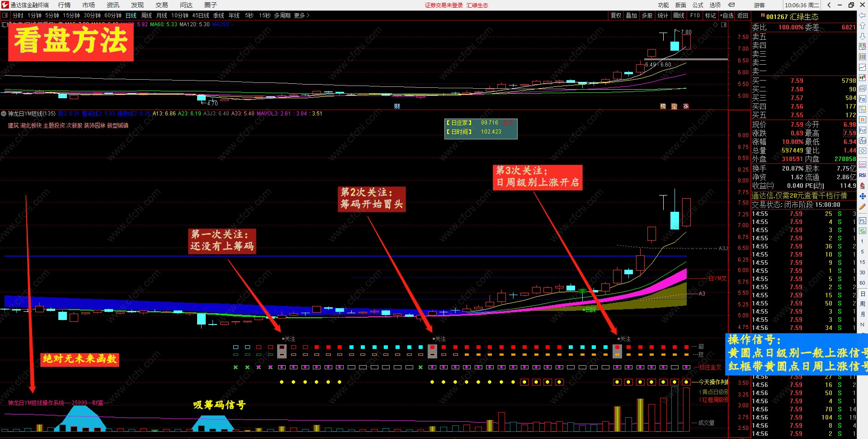The width and height of the screenshot is (868, 439).
Task: Switch to 15-minute period in right sidebar
Action: [x=862, y=262]
